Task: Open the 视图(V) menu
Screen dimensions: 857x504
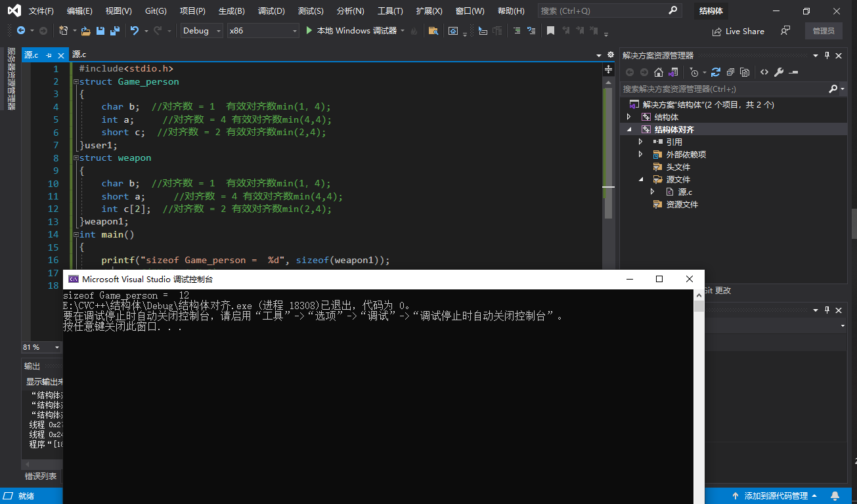Action: point(118,11)
